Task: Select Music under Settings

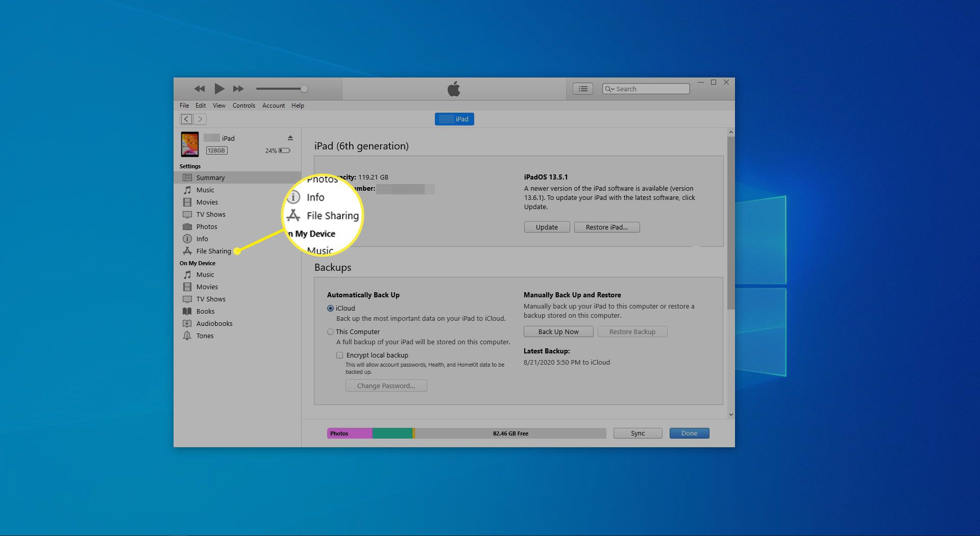Action: [x=237, y=190]
